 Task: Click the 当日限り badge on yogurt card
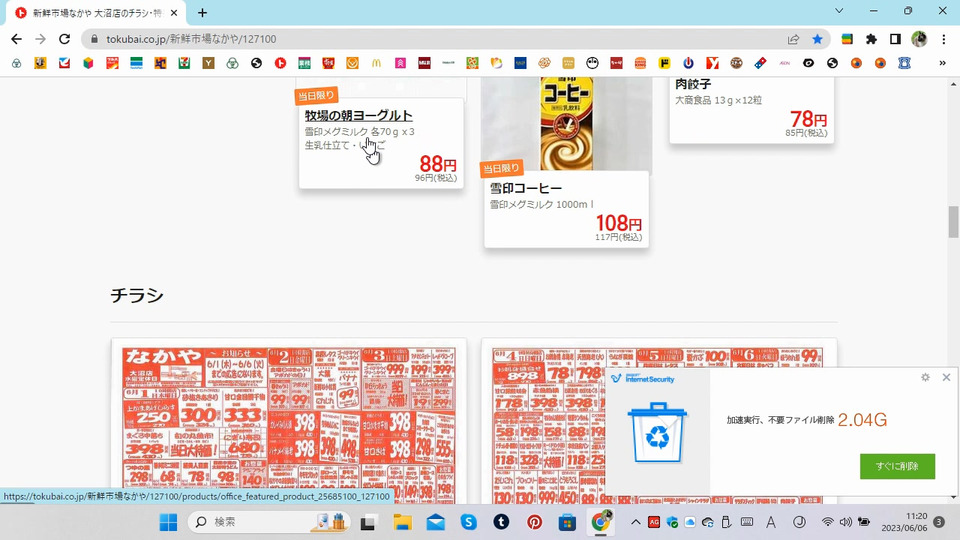pos(317,96)
